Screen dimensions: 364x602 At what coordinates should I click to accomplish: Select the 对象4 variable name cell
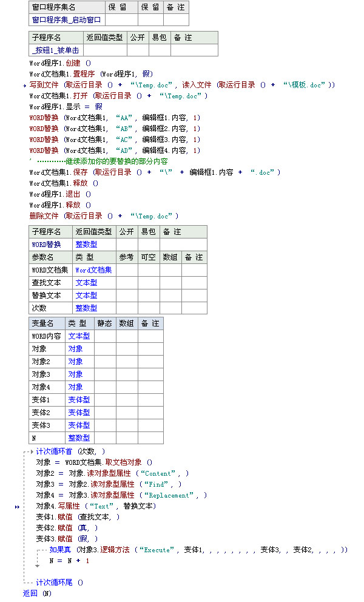coord(47,387)
